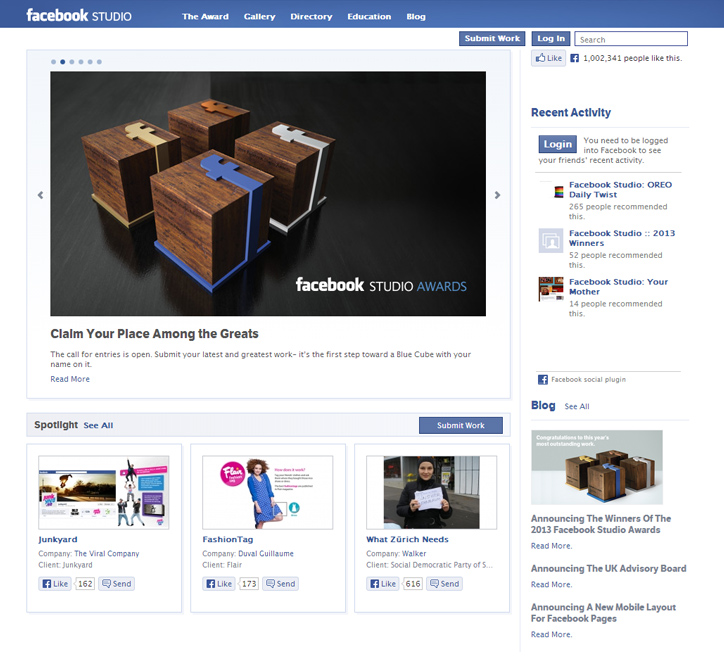The image size is (724, 660).
Task: Like the Junkyard project
Action: (x=55, y=584)
